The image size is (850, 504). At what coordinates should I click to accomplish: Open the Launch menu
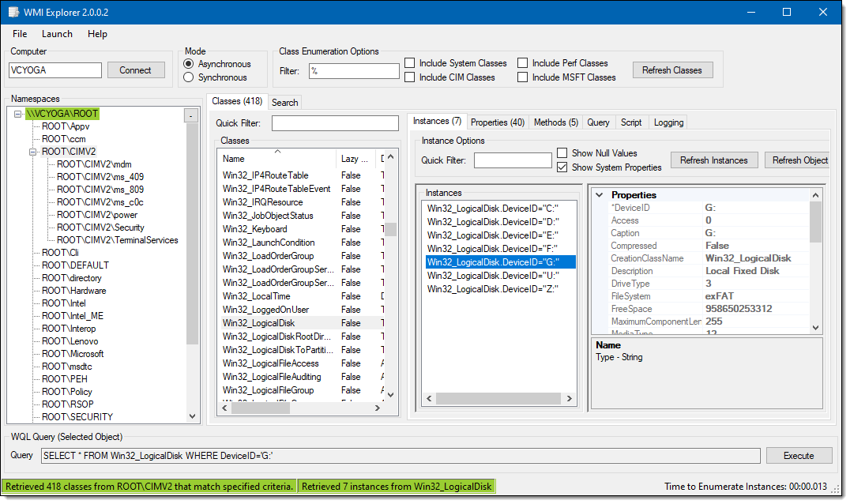tap(57, 34)
